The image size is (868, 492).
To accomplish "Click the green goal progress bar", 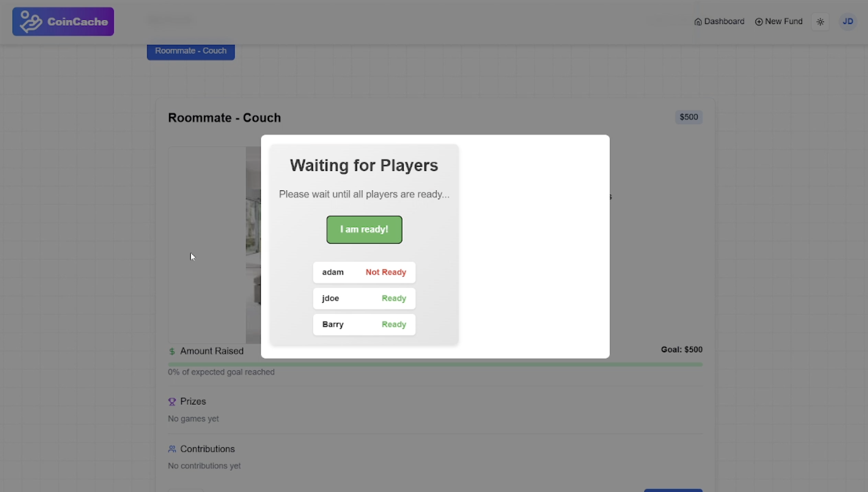I will click(435, 364).
